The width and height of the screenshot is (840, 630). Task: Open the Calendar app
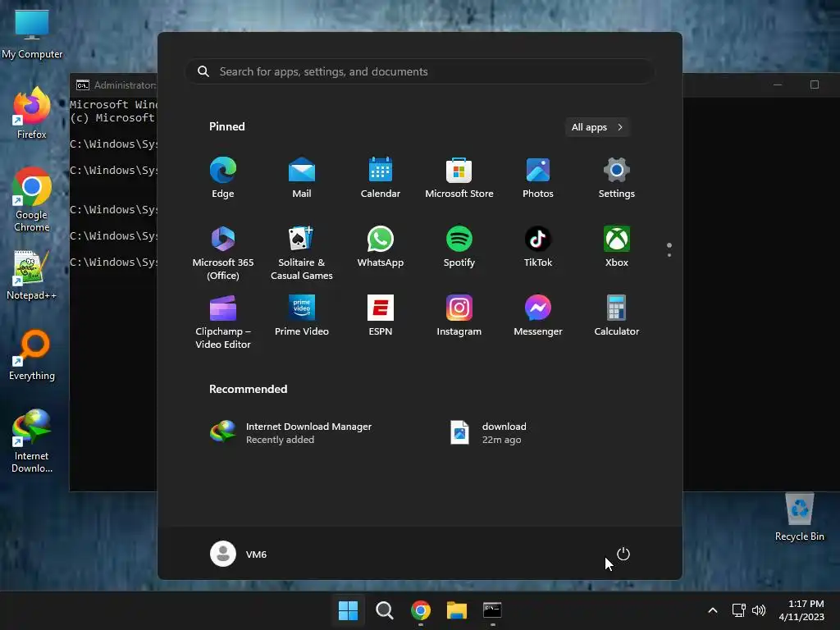pos(381,177)
